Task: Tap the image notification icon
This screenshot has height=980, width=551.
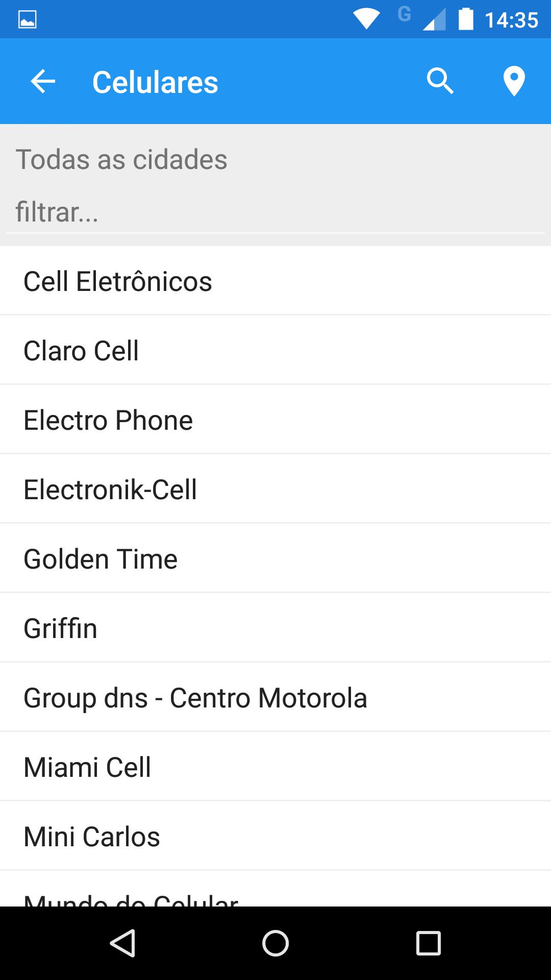Action: pos(27,20)
